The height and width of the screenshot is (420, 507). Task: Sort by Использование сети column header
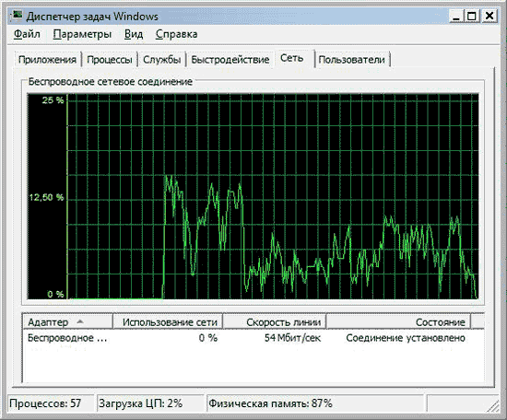click(x=168, y=321)
